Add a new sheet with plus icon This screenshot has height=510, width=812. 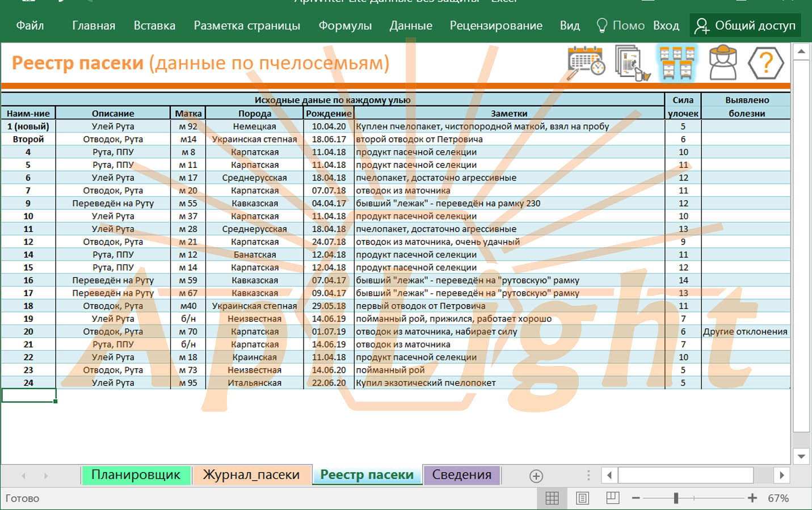pyautogui.click(x=536, y=476)
